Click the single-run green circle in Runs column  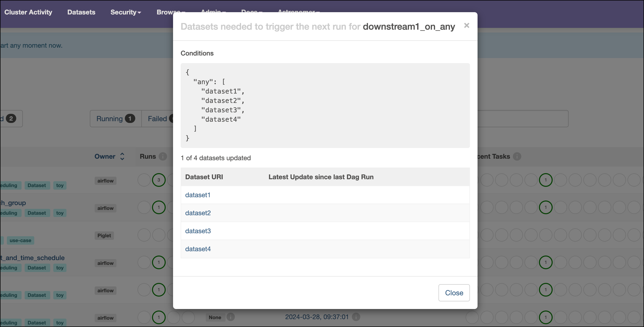pos(159,207)
